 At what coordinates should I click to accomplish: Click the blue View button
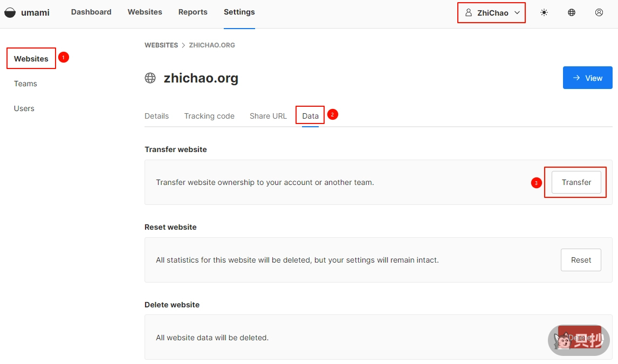587,78
